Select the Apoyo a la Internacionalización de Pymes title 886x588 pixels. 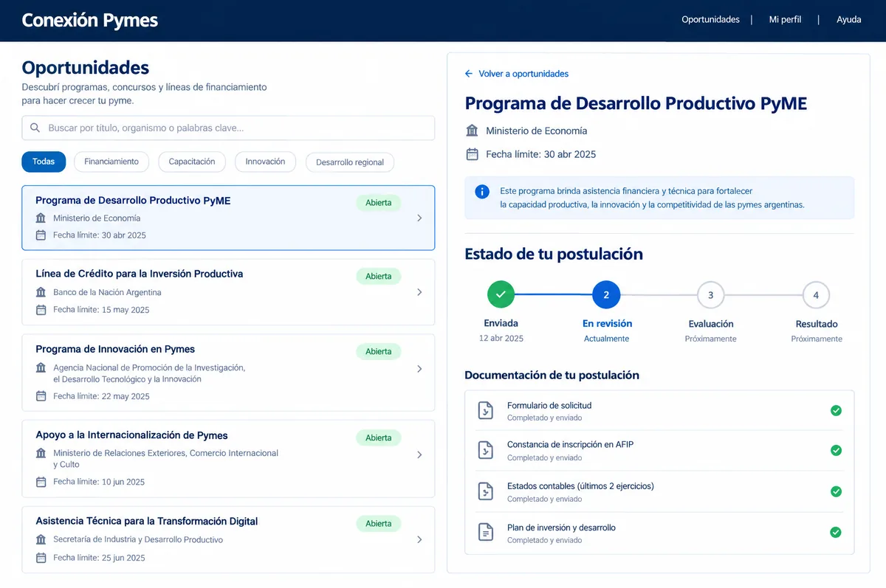point(131,435)
